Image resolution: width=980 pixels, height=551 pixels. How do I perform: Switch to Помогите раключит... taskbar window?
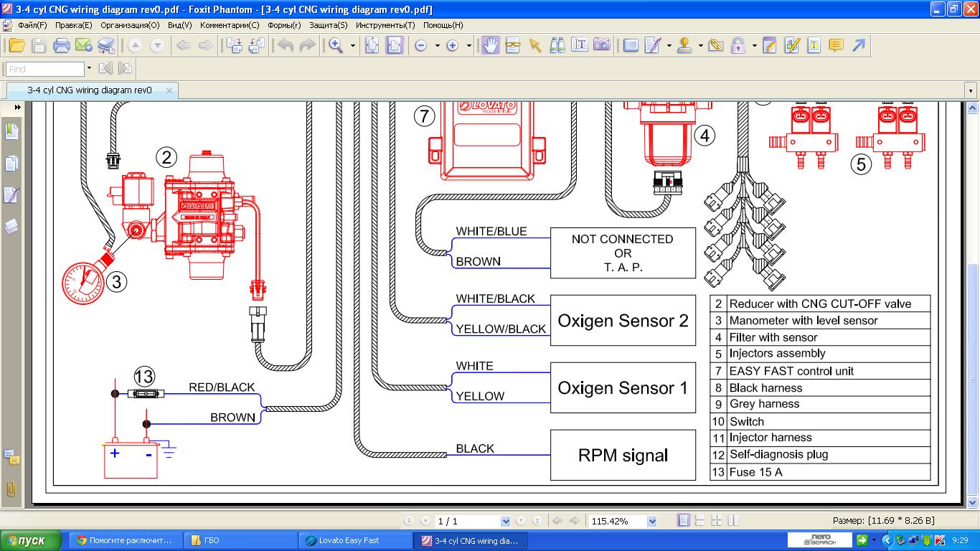(126, 540)
